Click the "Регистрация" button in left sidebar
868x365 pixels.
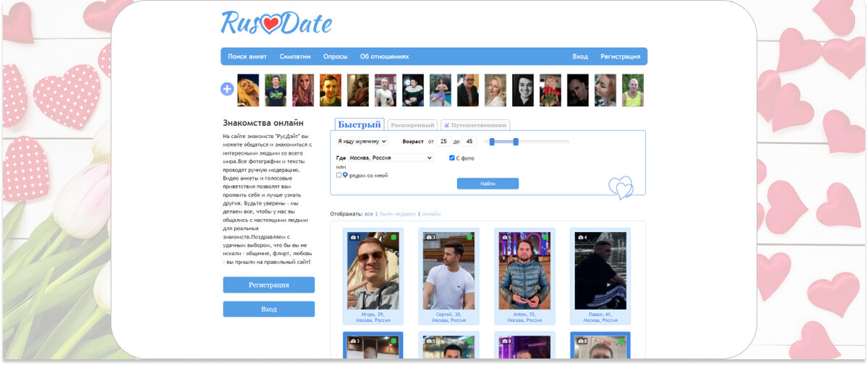269,285
